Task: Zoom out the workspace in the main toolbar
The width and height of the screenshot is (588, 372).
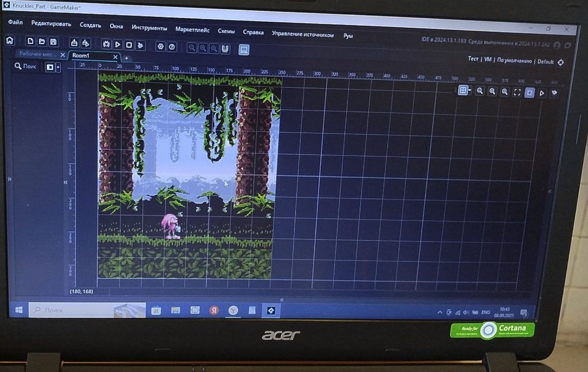Action: (192, 48)
